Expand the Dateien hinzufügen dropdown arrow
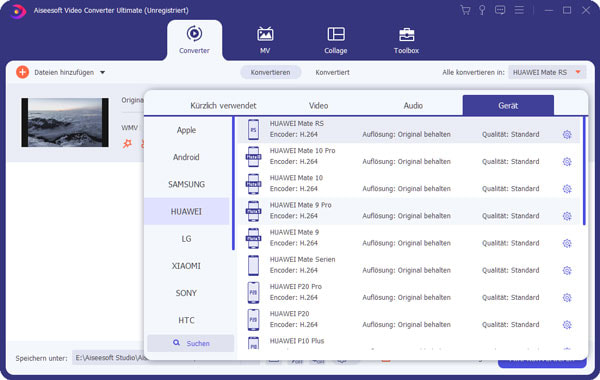The width and height of the screenshot is (600, 380). (103, 72)
